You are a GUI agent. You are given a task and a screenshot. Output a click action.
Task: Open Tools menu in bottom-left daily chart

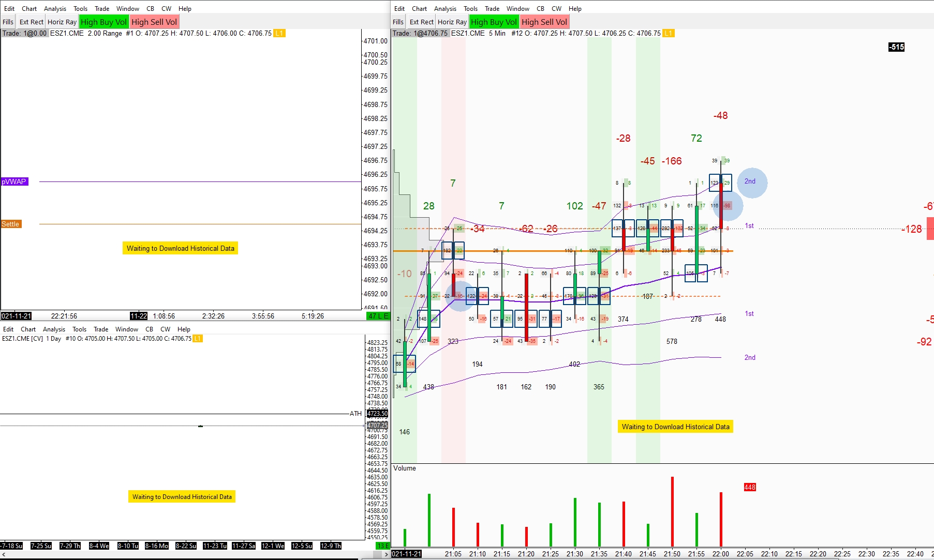[x=79, y=329]
